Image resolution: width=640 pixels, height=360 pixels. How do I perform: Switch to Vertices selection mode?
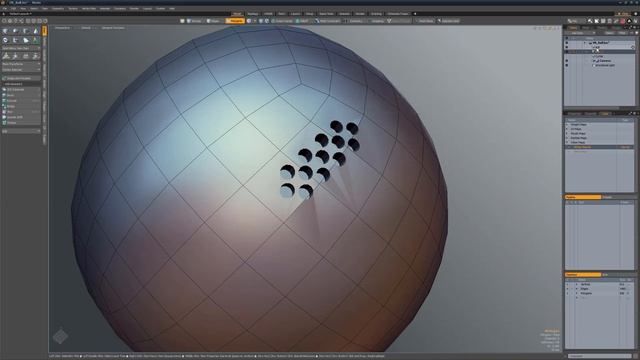[x=194, y=21]
